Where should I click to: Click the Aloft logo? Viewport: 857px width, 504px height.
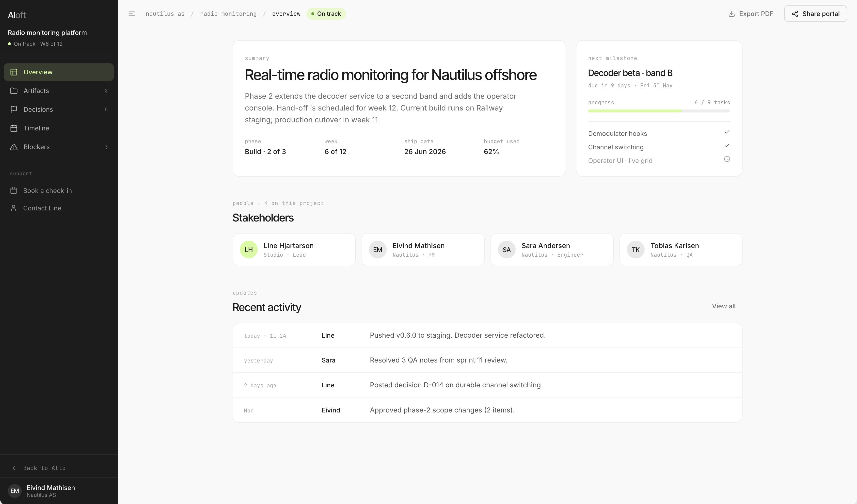[17, 15]
